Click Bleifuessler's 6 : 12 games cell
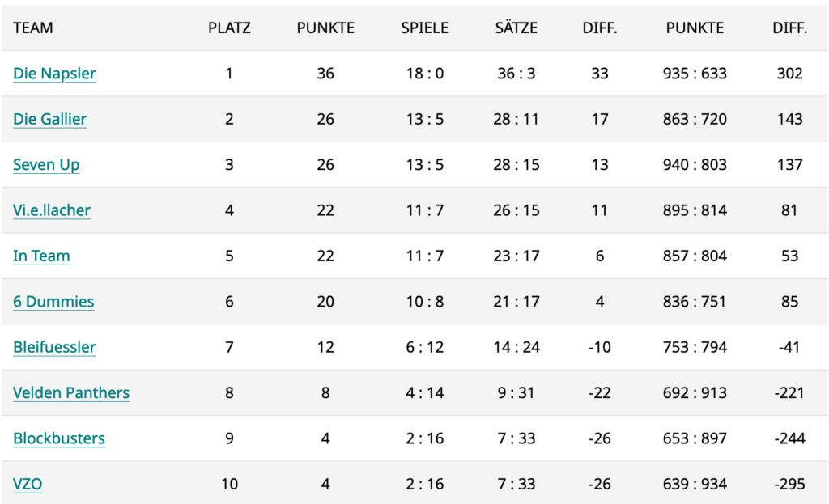The width and height of the screenshot is (829, 504). [x=424, y=347]
